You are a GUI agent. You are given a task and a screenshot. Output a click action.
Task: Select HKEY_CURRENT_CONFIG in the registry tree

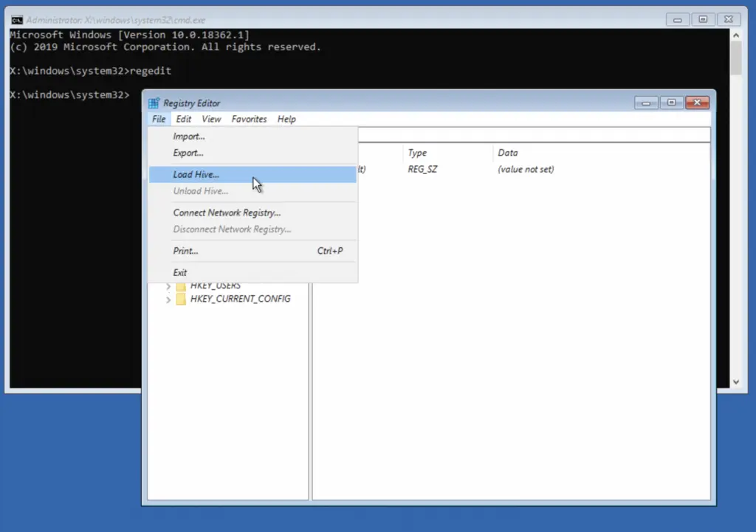[x=240, y=300]
